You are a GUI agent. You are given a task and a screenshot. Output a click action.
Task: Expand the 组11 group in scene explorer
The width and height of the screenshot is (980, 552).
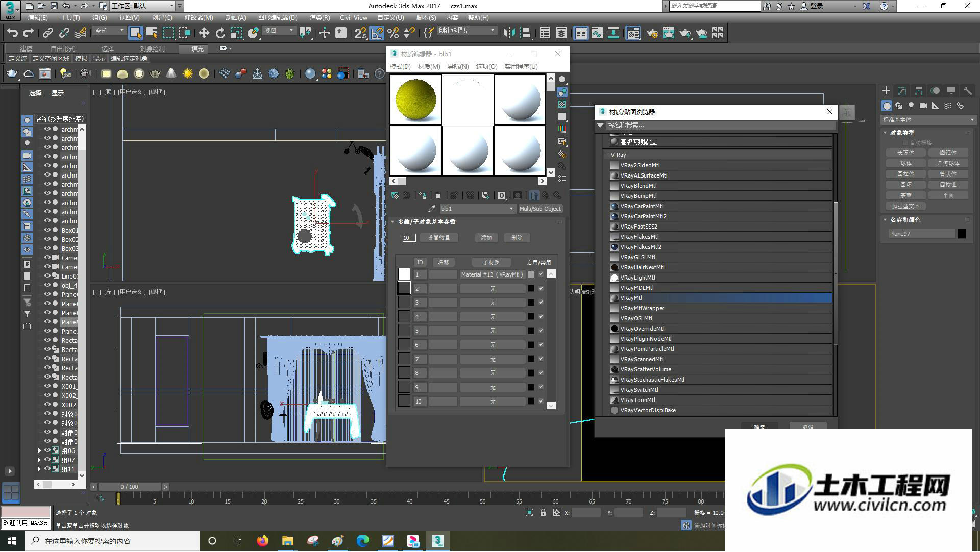39,469
